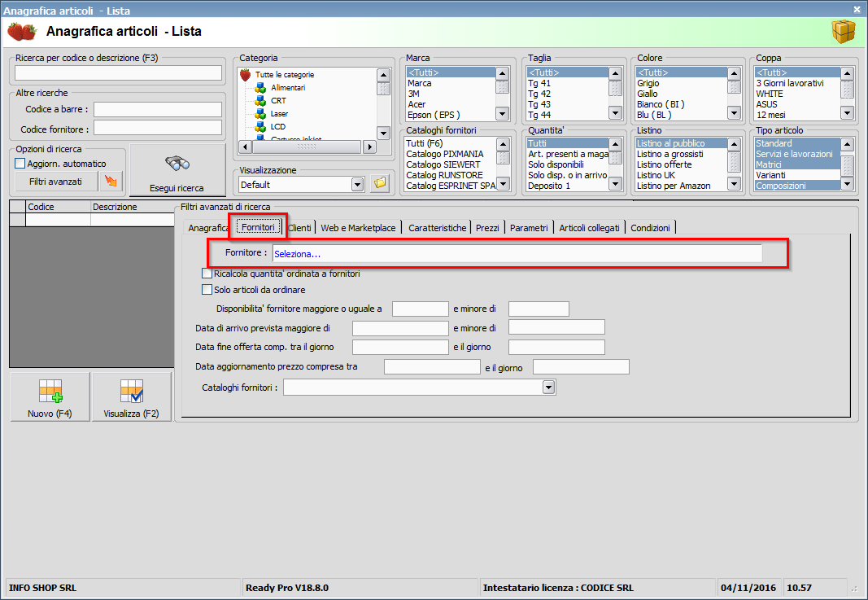
Task: Click the Ricerca per codice o descrizione field
Action: pyautogui.click(x=119, y=73)
